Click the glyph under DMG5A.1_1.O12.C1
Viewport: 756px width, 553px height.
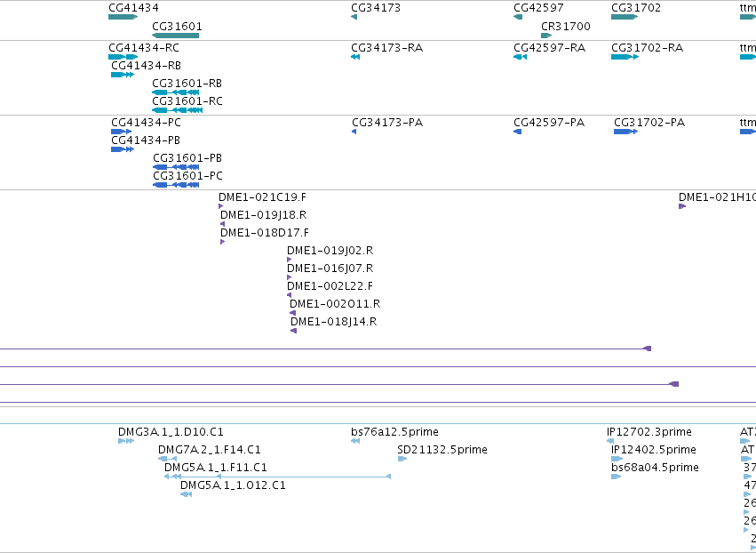point(186,494)
